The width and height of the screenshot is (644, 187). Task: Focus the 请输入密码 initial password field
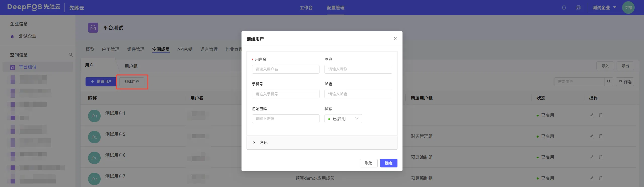286,119
